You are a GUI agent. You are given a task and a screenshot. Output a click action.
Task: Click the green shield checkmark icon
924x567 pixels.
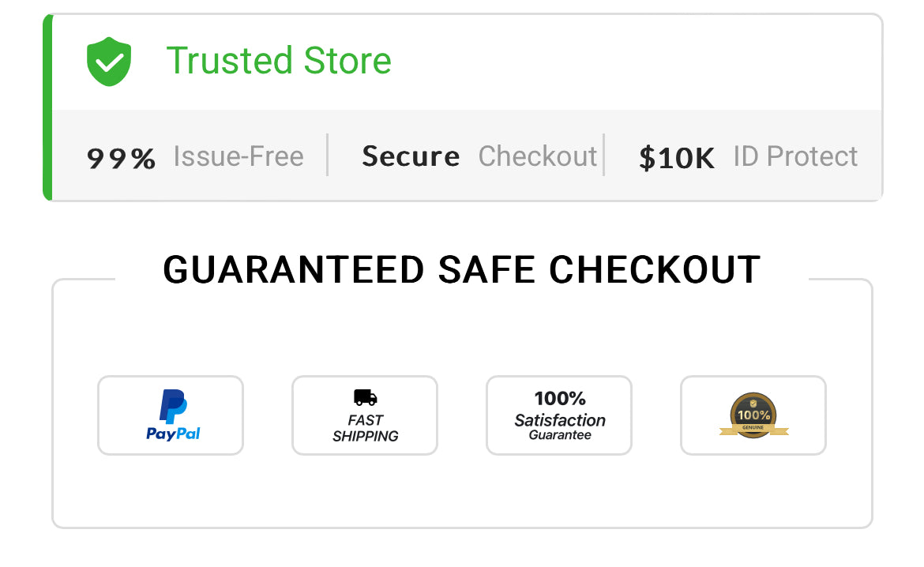pos(109,62)
